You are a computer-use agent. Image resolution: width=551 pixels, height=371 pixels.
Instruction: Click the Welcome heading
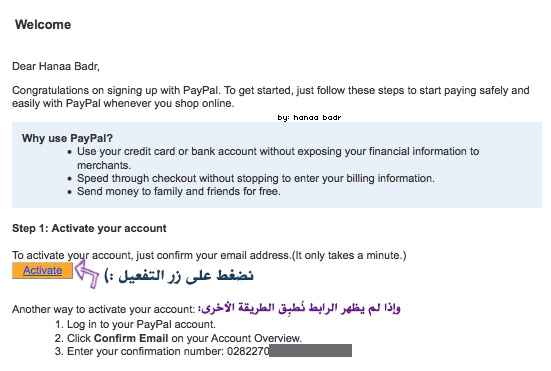(x=43, y=25)
